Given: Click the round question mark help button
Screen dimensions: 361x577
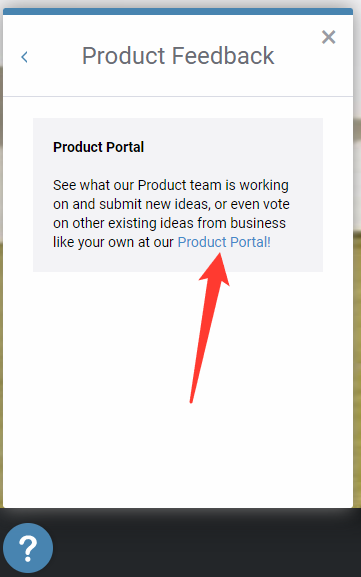Looking at the screenshot, I should click(28, 548).
